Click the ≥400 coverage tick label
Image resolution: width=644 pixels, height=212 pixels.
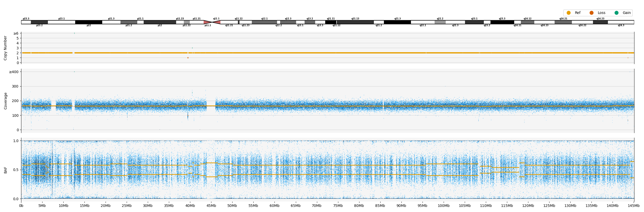(x=14, y=72)
